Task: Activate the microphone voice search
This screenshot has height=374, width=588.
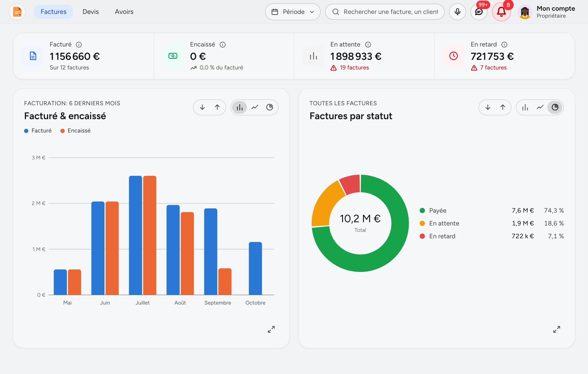Action: [457, 12]
